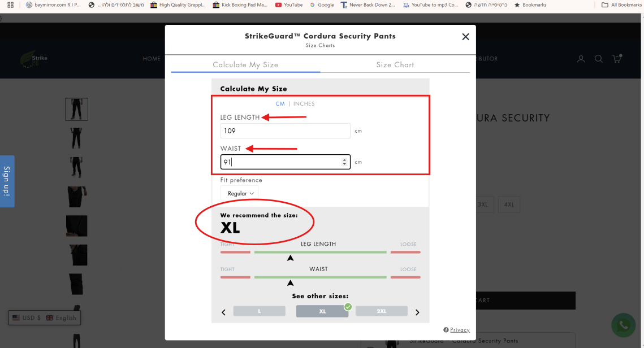Image resolution: width=644 pixels, height=348 pixels.
Task: Click the Sign up! side button
Action: [7, 181]
